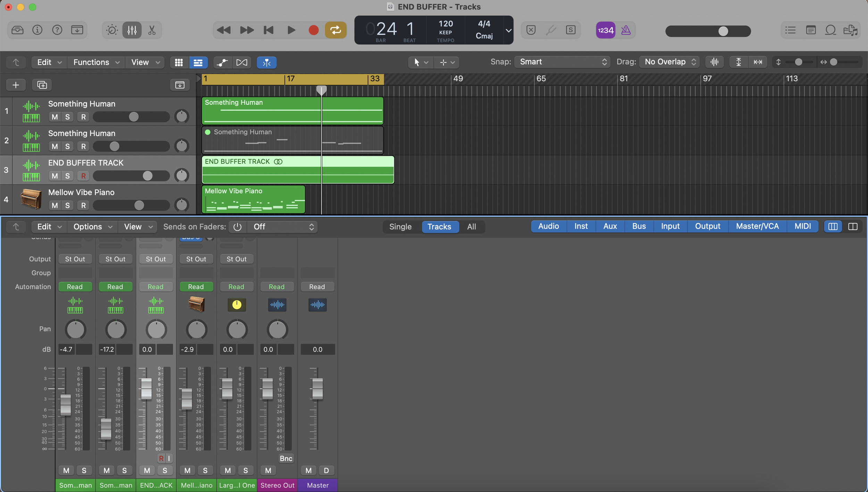Click the Bnc button on Stereo Out

tap(286, 459)
